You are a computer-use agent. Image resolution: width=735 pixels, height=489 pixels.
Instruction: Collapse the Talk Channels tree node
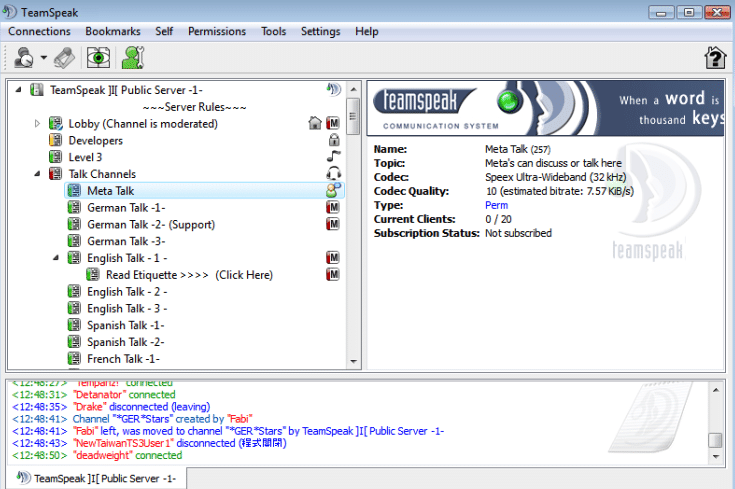[38, 174]
